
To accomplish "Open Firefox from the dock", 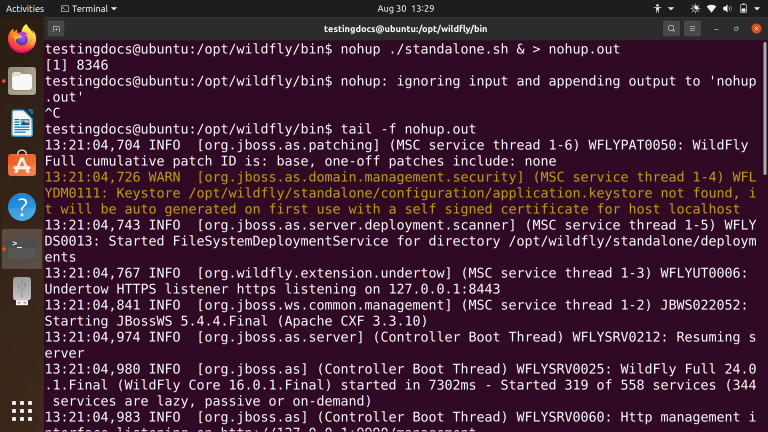I will pos(21,39).
